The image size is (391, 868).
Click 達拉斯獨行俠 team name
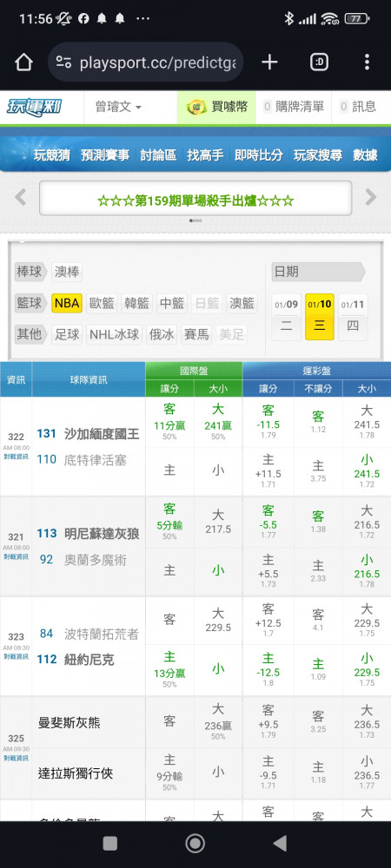(76, 773)
